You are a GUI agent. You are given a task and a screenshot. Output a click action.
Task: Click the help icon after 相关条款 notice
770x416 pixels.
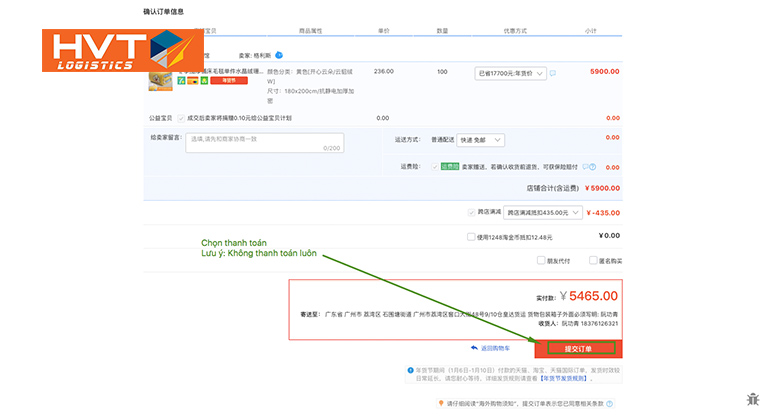pos(609,404)
